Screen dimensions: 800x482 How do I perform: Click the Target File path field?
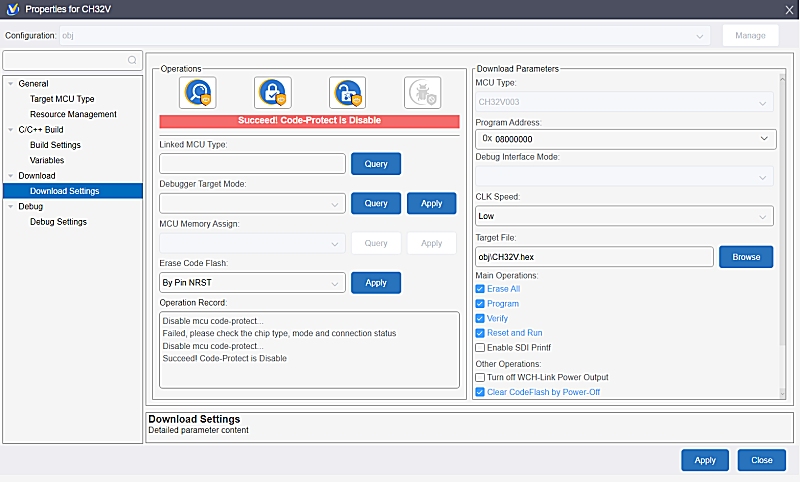pos(594,257)
